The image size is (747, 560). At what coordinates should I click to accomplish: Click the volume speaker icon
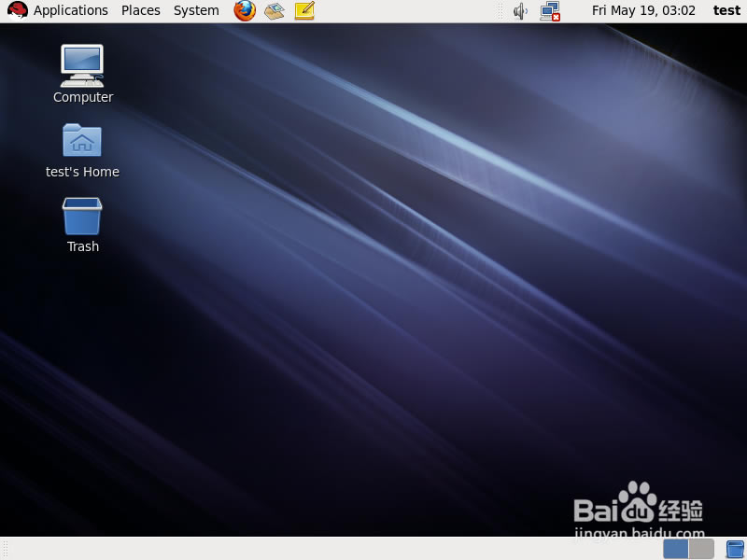click(520, 11)
